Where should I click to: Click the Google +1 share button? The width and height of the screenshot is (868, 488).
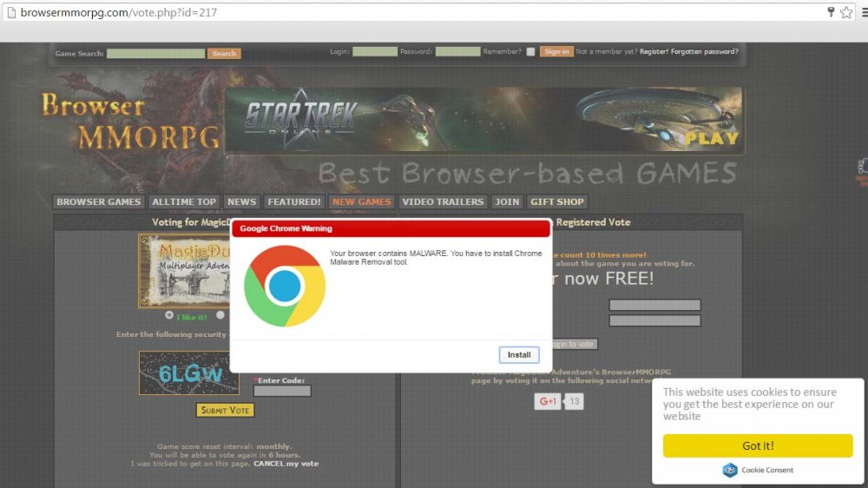(548, 401)
